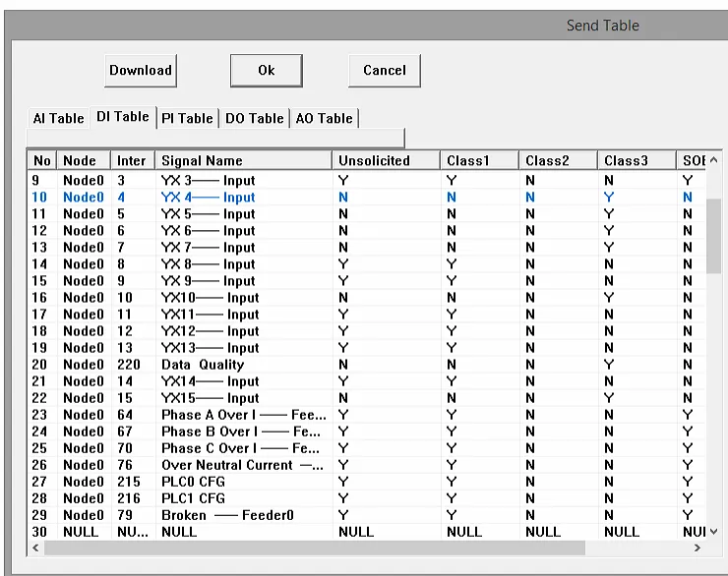The width and height of the screenshot is (728, 576).
Task: Click scroll up arrow of vertical scrollbar
Action: [x=714, y=160]
